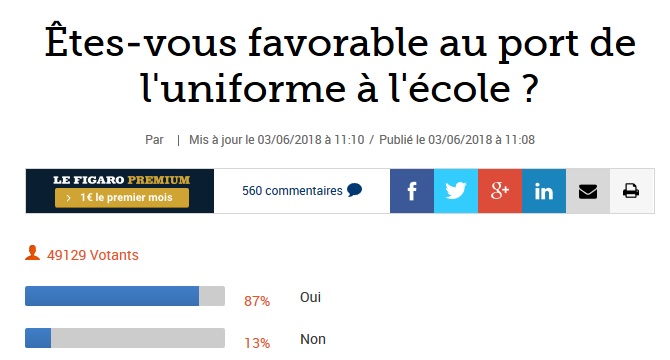Click the comment speech bubble icon

[354, 190]
